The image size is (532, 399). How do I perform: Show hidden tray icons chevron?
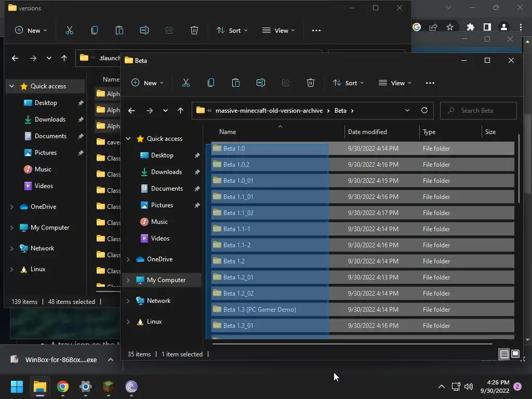tap(442, 387)
